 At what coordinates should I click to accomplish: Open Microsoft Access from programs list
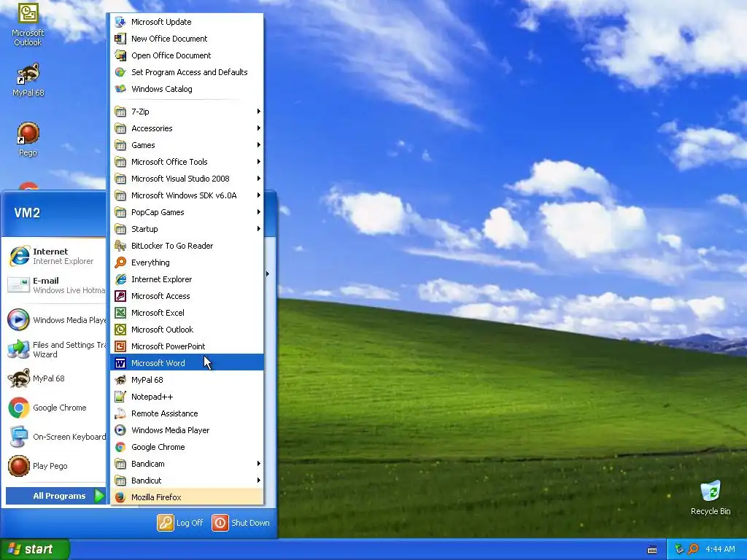[187, 296]
